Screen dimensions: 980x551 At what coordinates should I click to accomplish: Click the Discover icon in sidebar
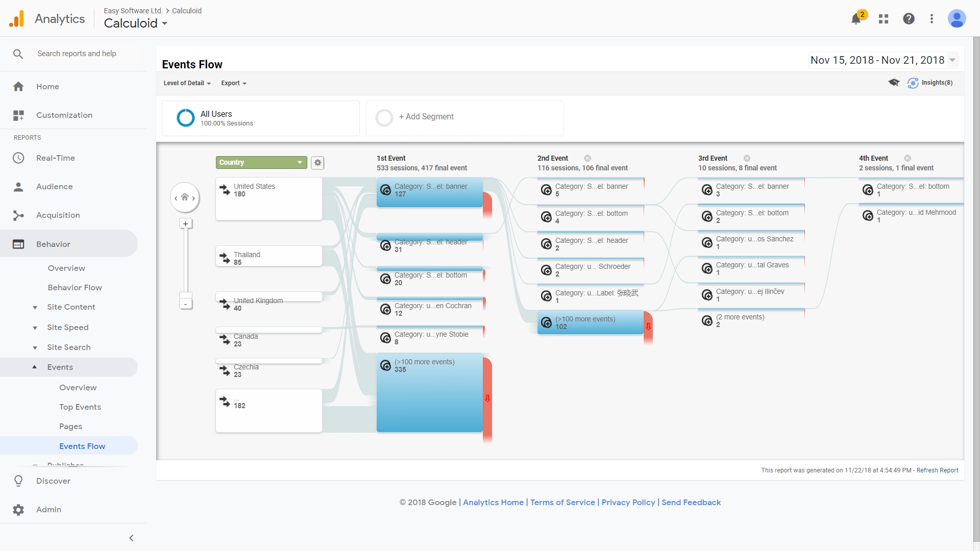click(18, 481)
